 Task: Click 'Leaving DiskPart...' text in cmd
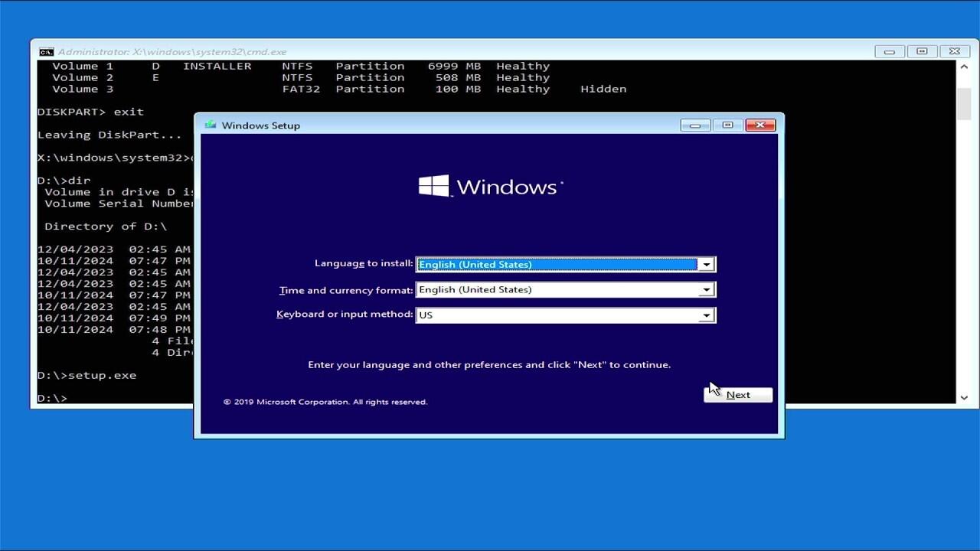(109, 135)
